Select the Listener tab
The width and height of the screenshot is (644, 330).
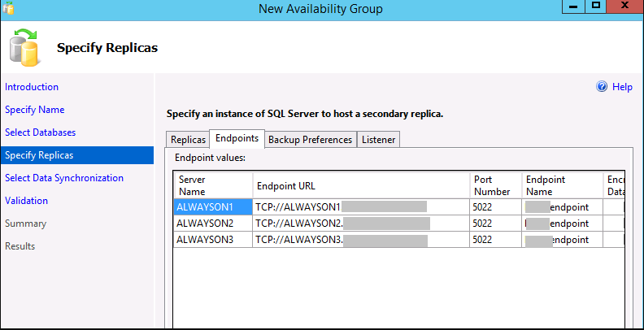tap(378, 140)
